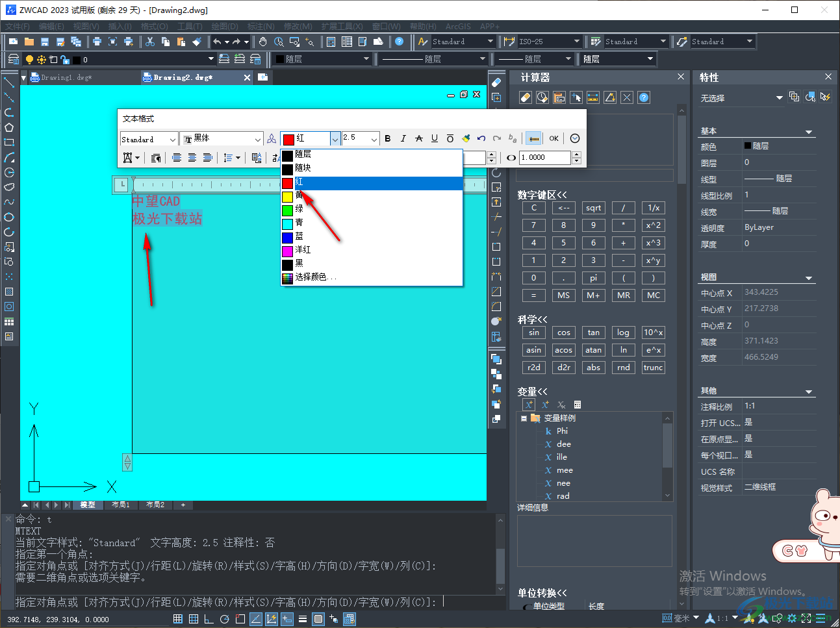Click the calculator clear eraser icon
Viewport: 840px width, 628px height.
(526, 97)
